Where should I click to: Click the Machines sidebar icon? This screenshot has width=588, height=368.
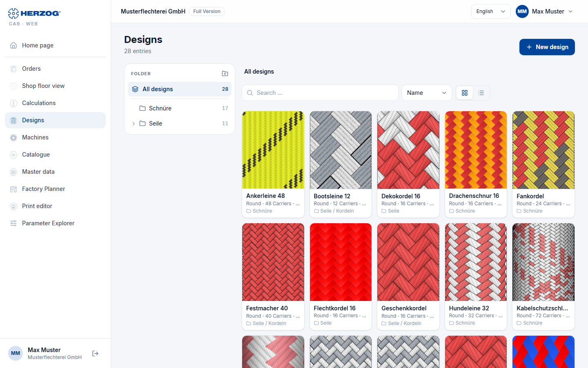click(x=13, y=137)
